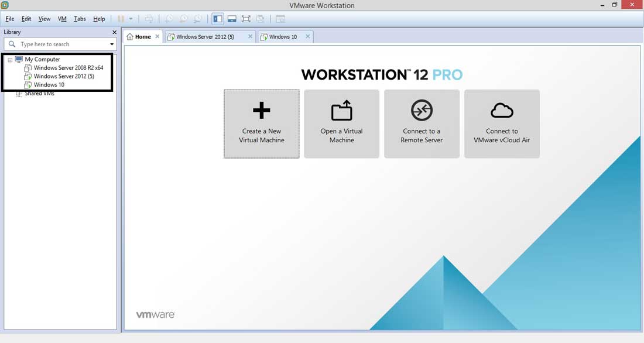Close the Library panel
644x343 pixels.
point(114,32)
